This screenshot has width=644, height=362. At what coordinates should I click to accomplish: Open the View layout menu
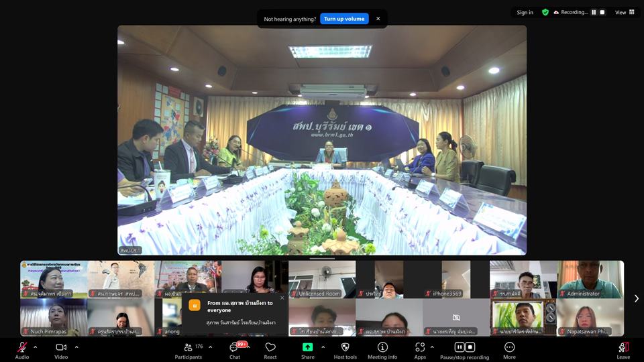pos(625,12)
